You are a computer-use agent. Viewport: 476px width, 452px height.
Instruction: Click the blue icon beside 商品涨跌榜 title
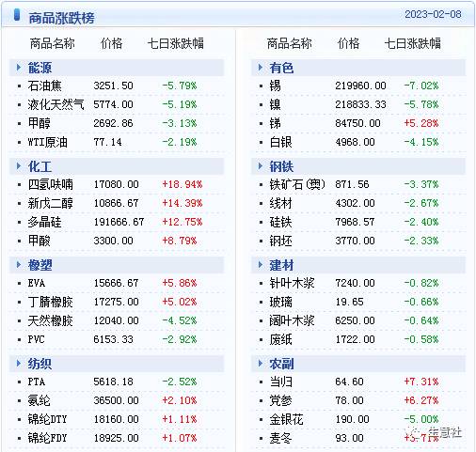[x=17, y=15]
